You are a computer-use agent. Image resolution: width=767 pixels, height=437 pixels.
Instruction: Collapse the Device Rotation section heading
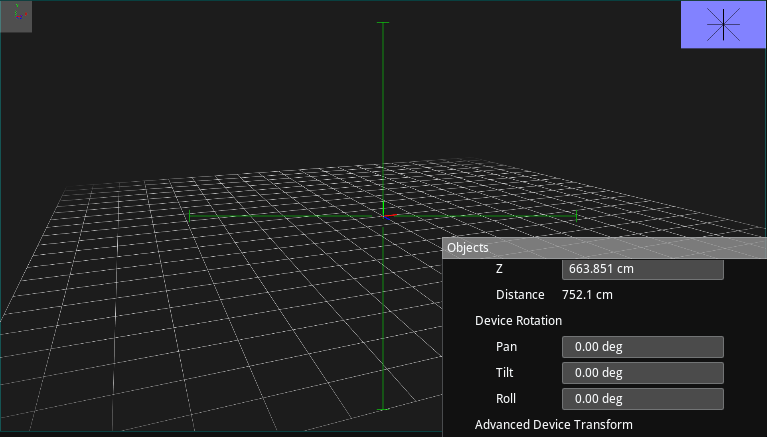518,321
